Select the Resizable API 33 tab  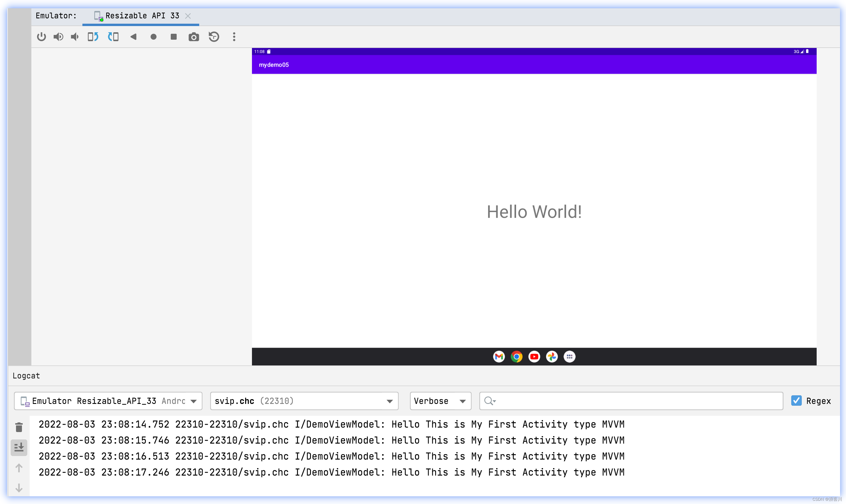tap(142, 16)
